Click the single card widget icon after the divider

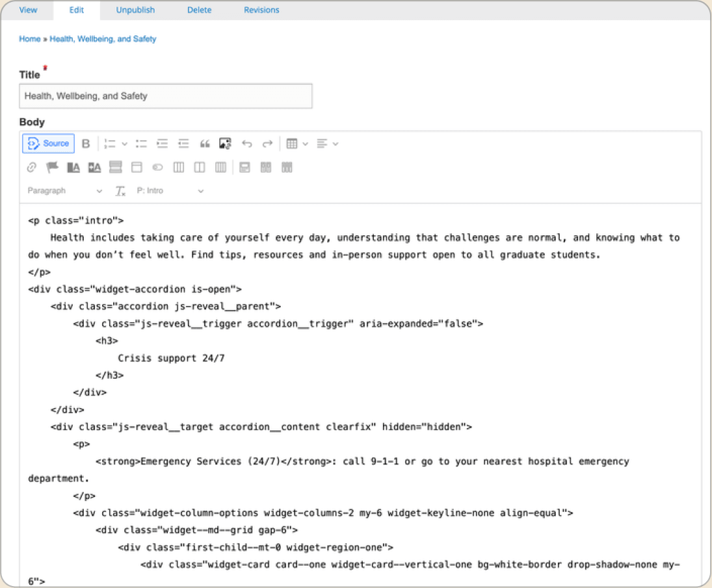tap(244, 168)
